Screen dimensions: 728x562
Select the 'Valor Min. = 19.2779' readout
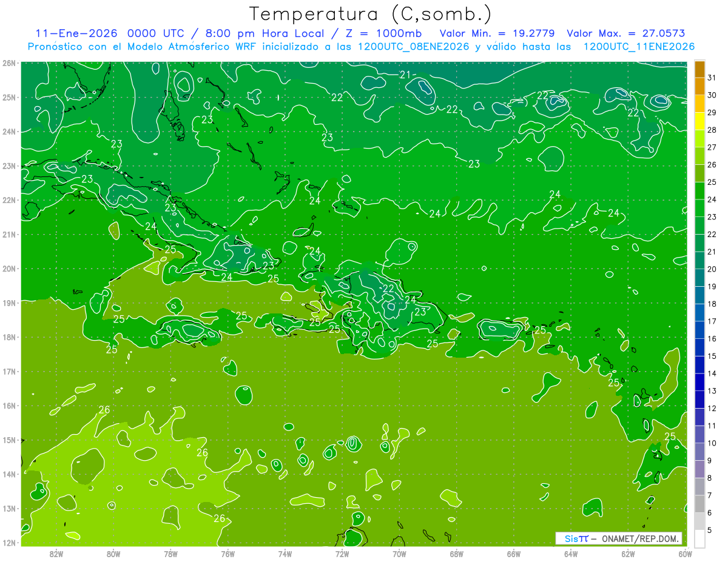(497, 33)
